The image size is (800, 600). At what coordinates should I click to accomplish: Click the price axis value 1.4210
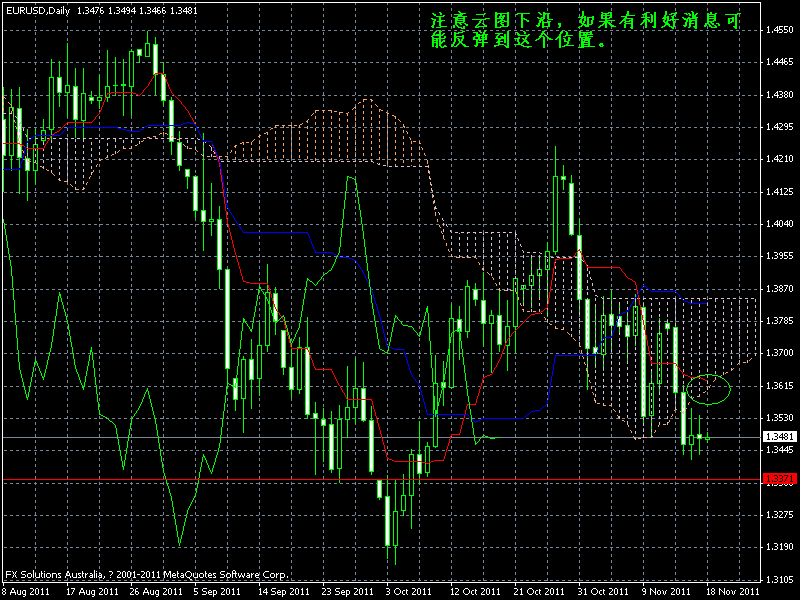point(780,159)
